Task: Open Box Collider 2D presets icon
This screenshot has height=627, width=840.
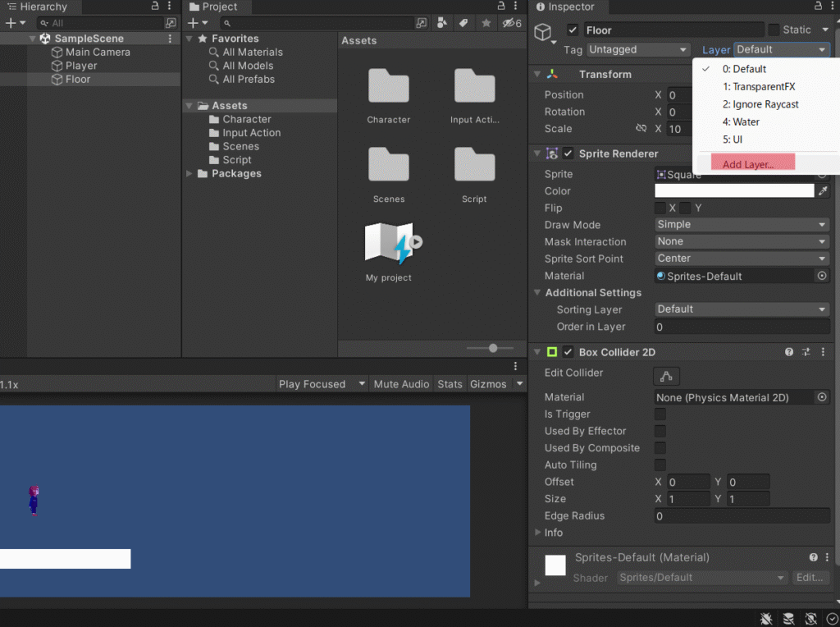Action: coord(806,352)
